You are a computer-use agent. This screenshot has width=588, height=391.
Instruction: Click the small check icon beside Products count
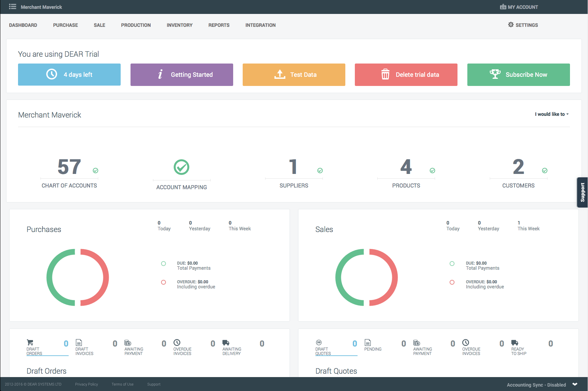click(432, 171)
